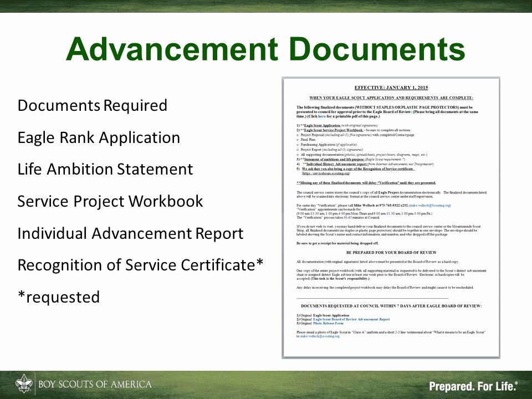532x399 pixels.
Task: Select the "Eagle Rank Application" line
Action: click(x=99, y=138)
